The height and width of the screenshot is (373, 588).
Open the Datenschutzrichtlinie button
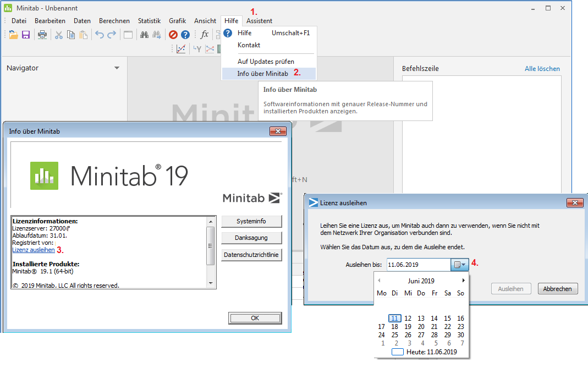tap(251, 255)
